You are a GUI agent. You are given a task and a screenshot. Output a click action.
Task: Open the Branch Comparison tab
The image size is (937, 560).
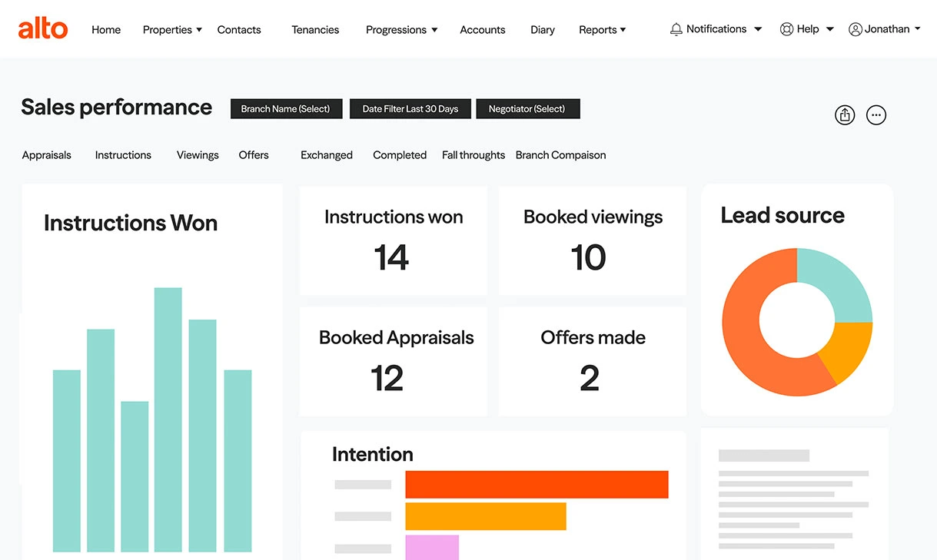560,155
